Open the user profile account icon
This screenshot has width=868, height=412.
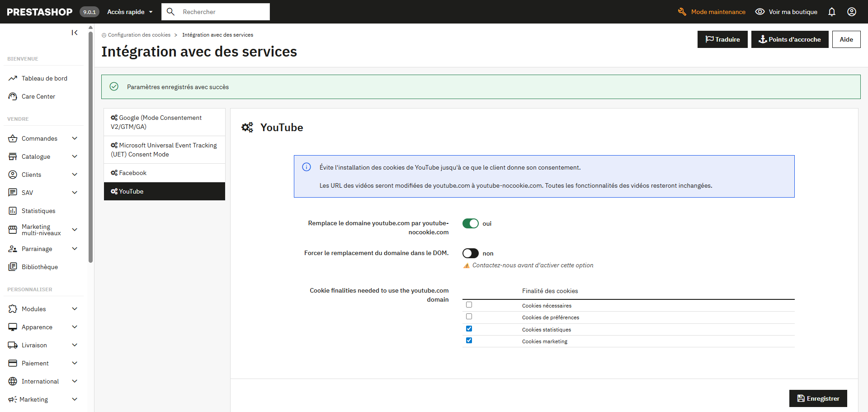pyautogui.click(x=851, y=12)
